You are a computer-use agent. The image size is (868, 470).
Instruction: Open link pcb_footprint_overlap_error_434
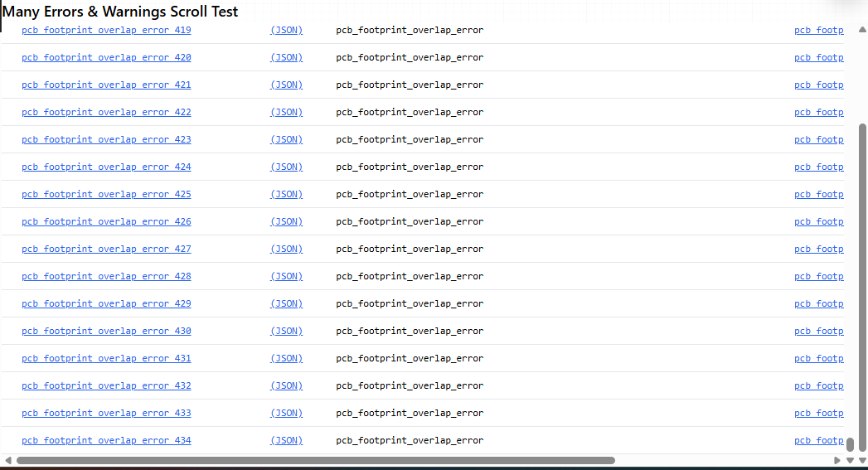[106, 441]
